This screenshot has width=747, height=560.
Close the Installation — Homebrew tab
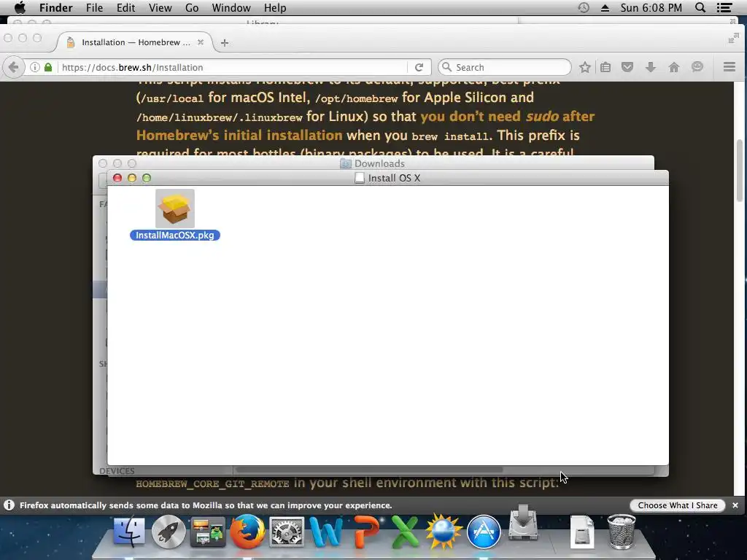click(201, 42)
